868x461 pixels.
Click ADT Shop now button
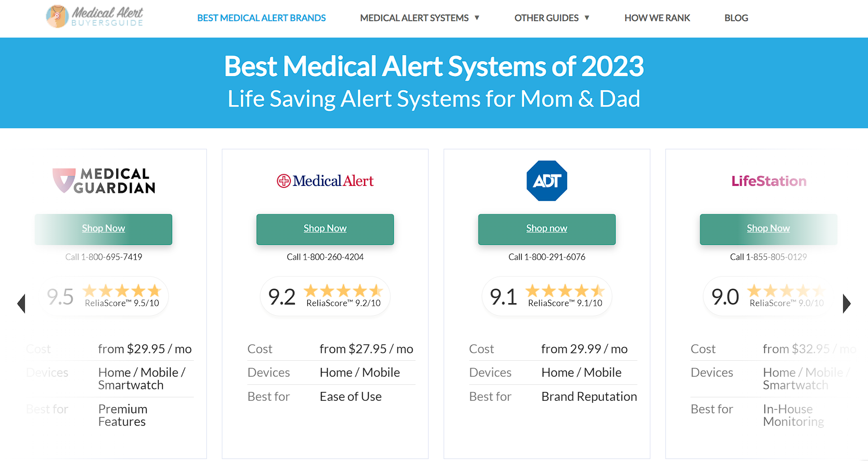click(547, 229)
